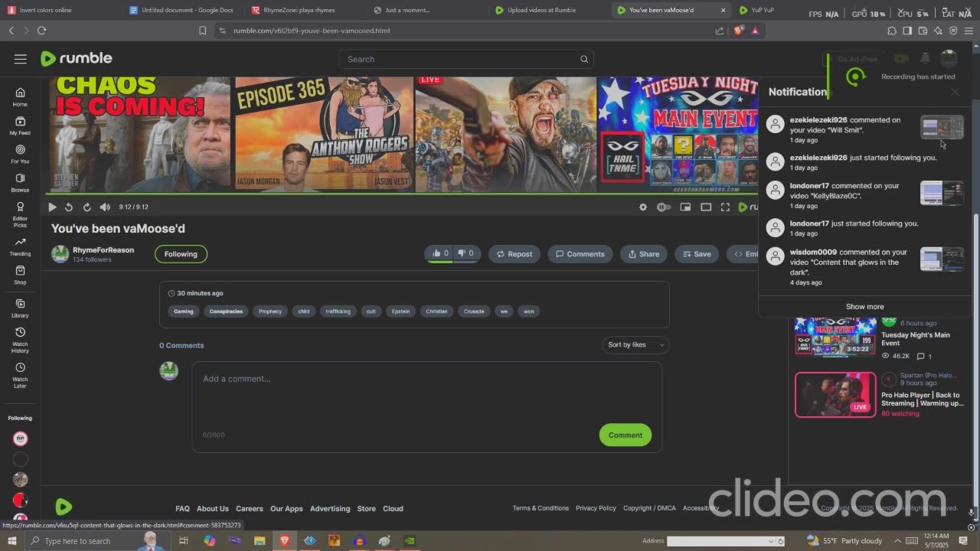980x551 pixels.
Task: Like the video with thumbs up
Action: click(x=440, y=253)
